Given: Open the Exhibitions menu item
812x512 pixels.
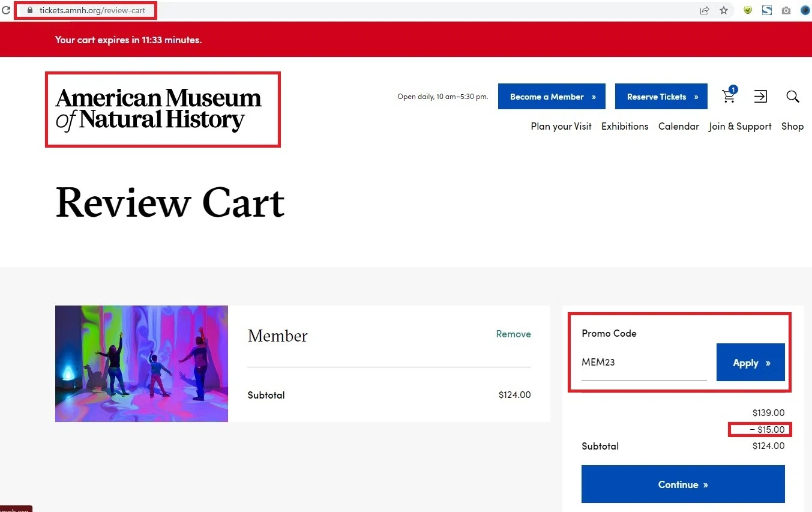Looking at the screenshot, I should tap(625, 127).
